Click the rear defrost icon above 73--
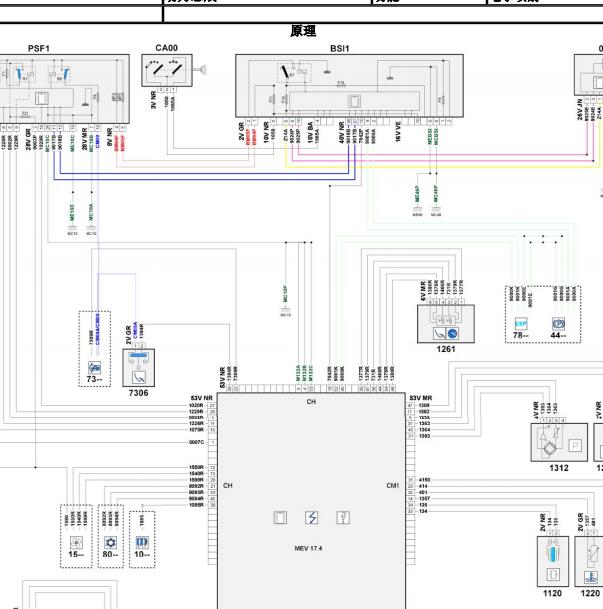The height and width of the screenshot is (609, 603). click(x=94, y=367)
